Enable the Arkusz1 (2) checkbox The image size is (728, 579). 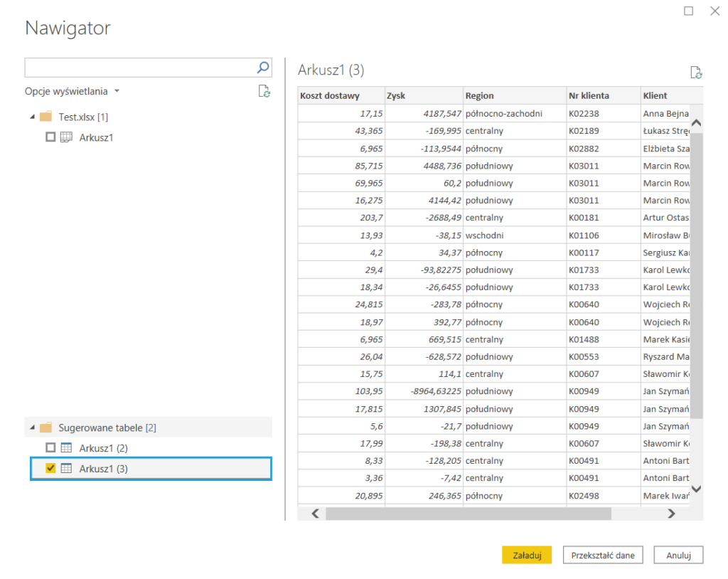[50, 448]
